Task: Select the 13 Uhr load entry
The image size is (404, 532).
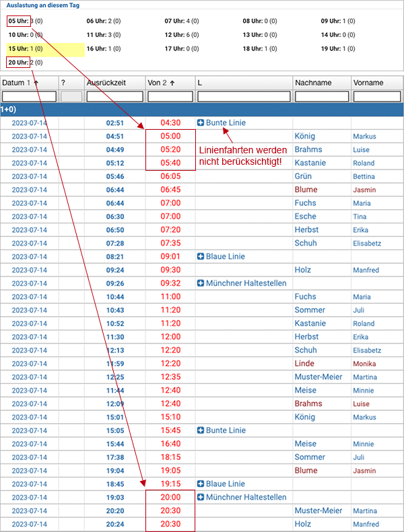Action: 260,35
